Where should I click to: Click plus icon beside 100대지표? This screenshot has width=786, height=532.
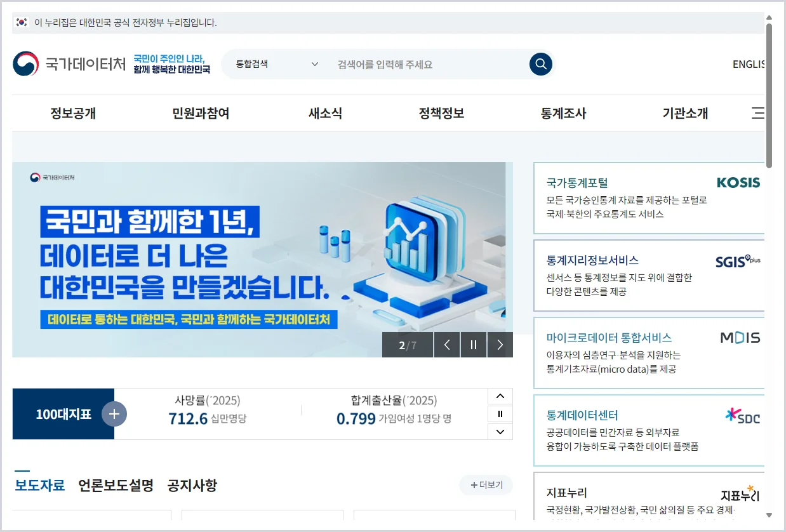pyautogui.click(x=114, y=414)
